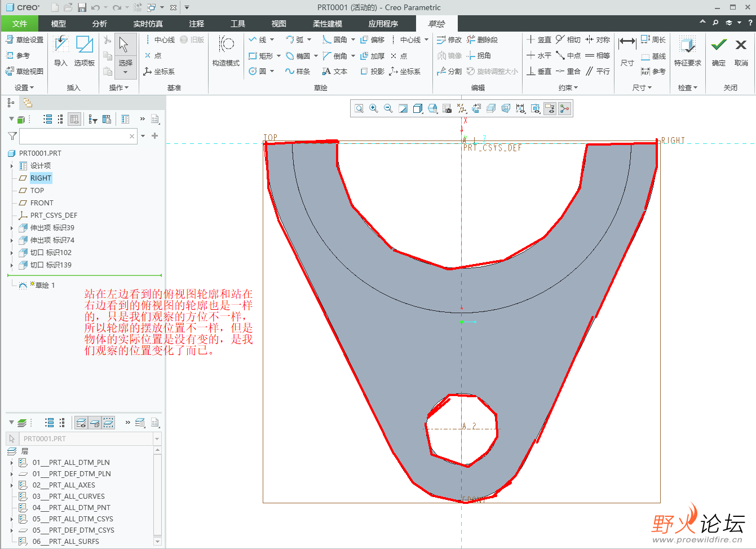Viewport: 756px width, 549px height.
Task: Select the 圆 circle tool
Action: pyautogui.click(x=258, y=72)
